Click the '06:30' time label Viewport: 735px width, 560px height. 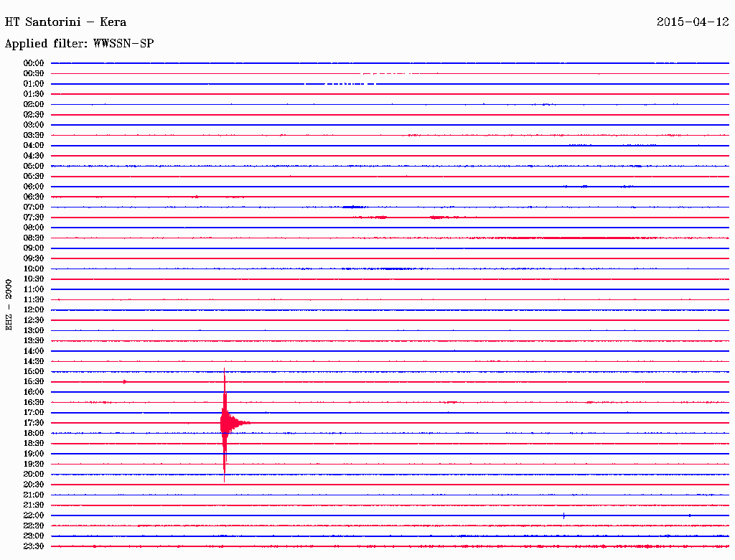pyautogui.click(x=34, y=197)
